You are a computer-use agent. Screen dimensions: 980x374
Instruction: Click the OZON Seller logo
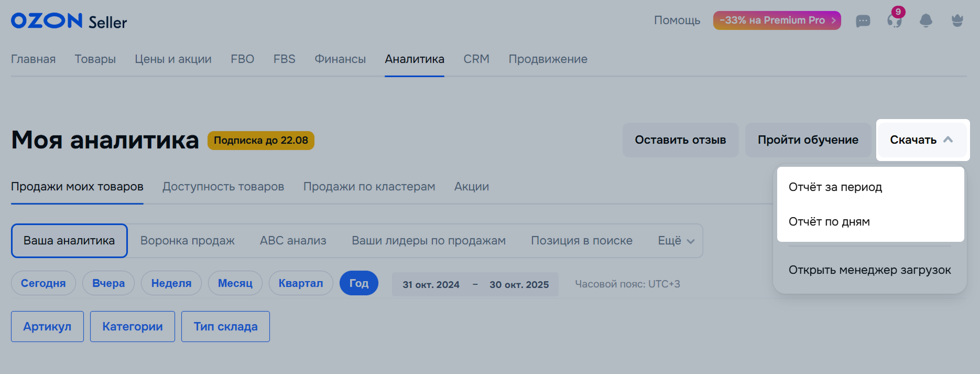(x=69, y=21)
